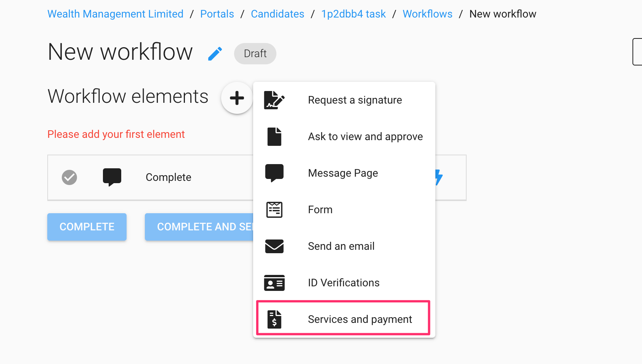Screen dimensions: 642x364
Task: Select the Services and payment invoice icon
Action: click(274, 319)
